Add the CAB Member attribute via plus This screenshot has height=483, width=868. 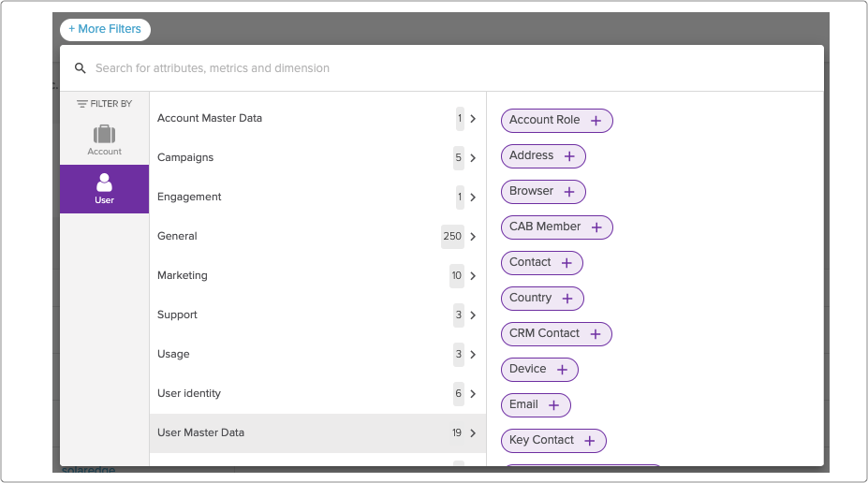[596, 227]
